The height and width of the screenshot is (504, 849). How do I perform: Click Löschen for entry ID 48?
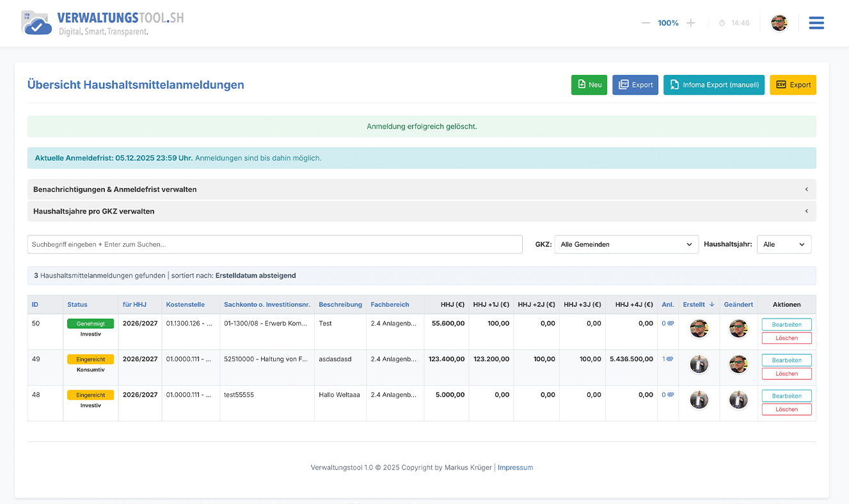(786, 409)
